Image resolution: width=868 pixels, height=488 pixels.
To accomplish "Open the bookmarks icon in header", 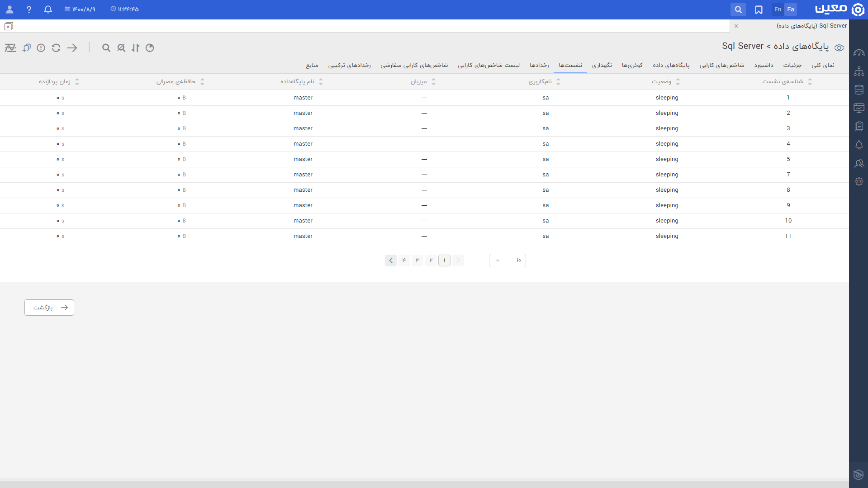I will coord(759,9).
